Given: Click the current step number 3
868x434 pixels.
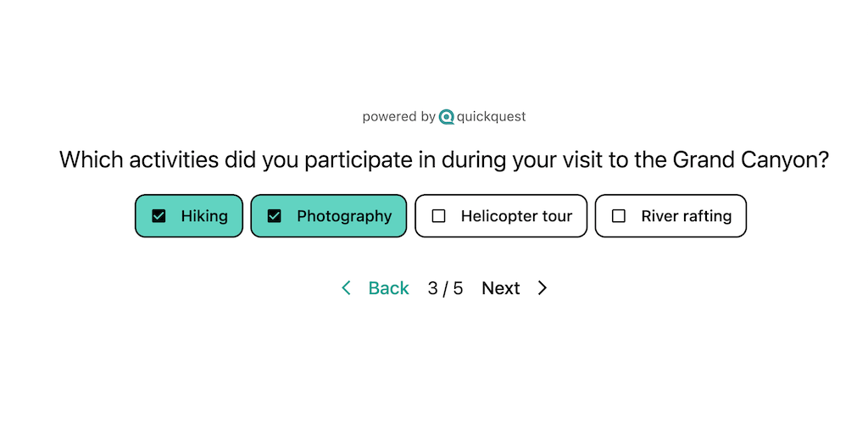Looking at the screenshot, I should pos(433,288).
